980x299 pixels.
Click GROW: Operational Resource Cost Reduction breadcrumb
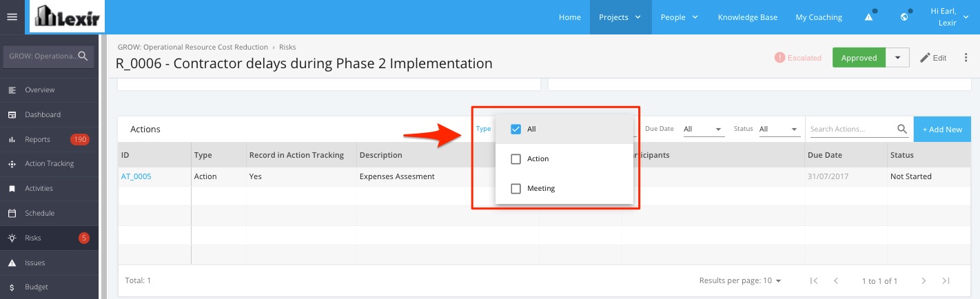193,47
